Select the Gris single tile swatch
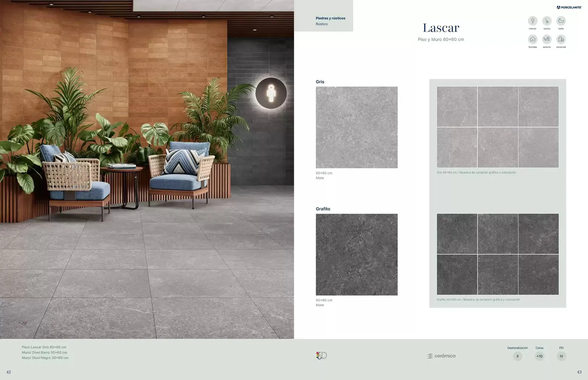 coord(356,127)
